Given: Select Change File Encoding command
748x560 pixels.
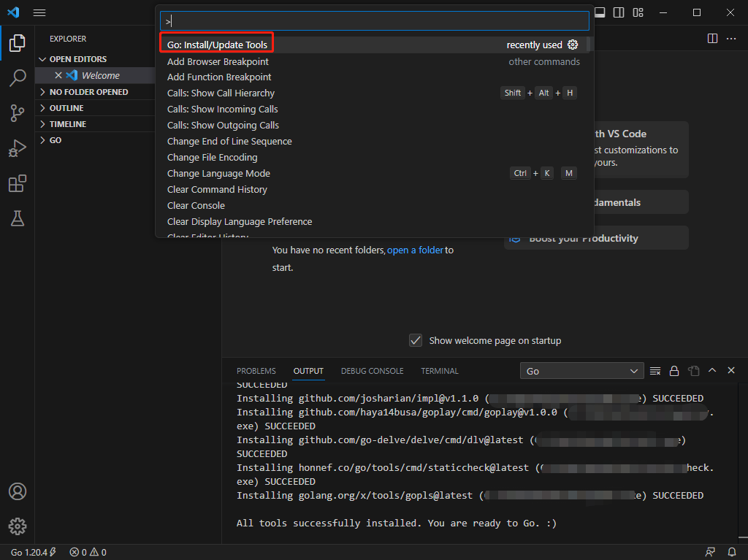Looking at the screenshot, I should click(373, 158).
